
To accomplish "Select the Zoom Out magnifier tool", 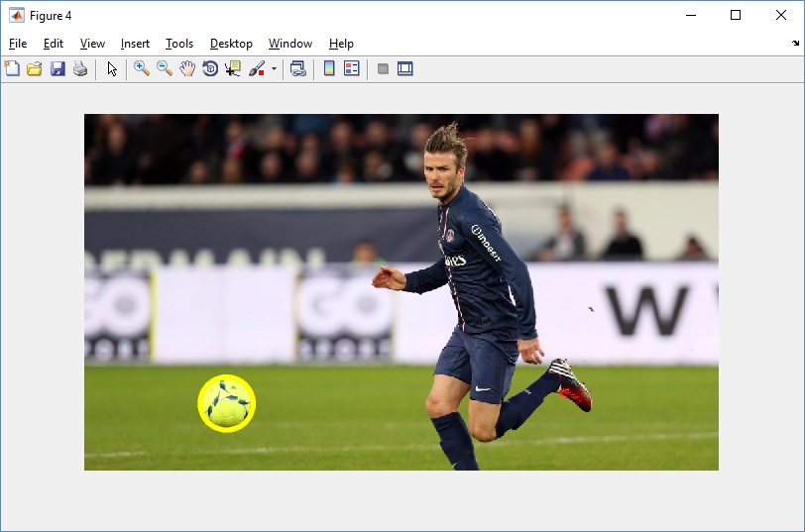I will click(165, 69).
